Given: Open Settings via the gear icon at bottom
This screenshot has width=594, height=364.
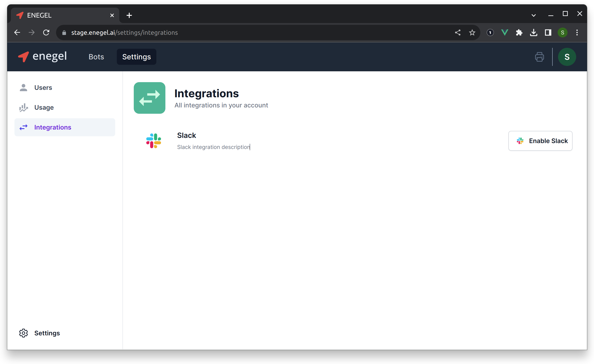Looking at the screenshot, I should pyautogui.click(x=23, y=333).
